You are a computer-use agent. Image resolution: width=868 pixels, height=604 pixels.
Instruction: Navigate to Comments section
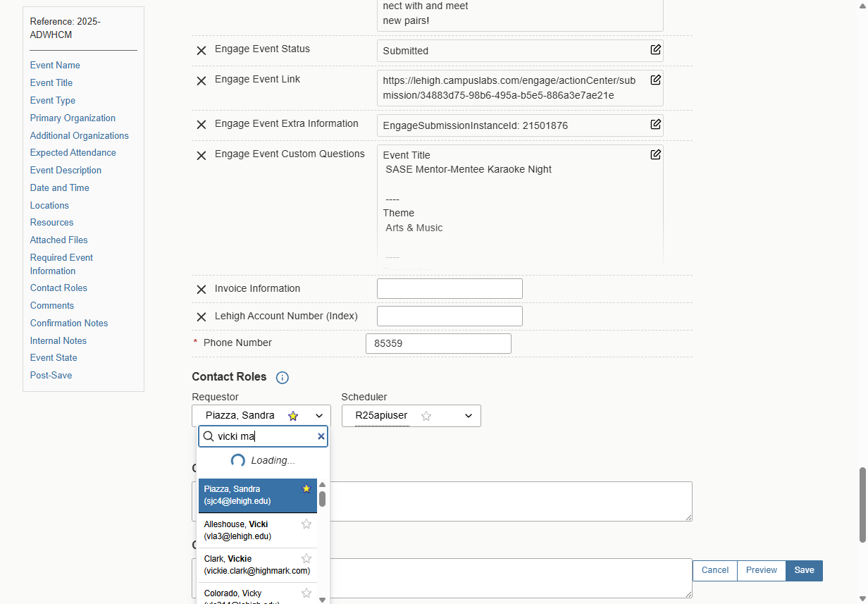click(x=52, y=305)
